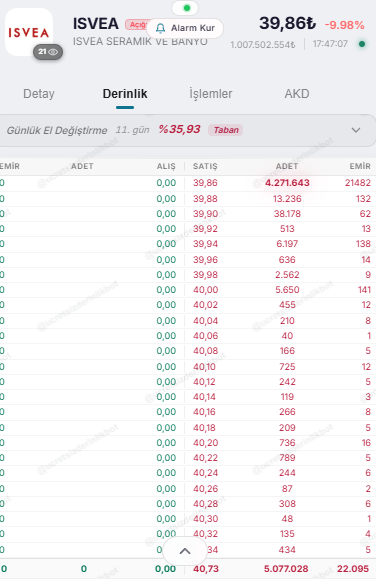
Task: Open the İşlemler tab
Action: [211, 94]
